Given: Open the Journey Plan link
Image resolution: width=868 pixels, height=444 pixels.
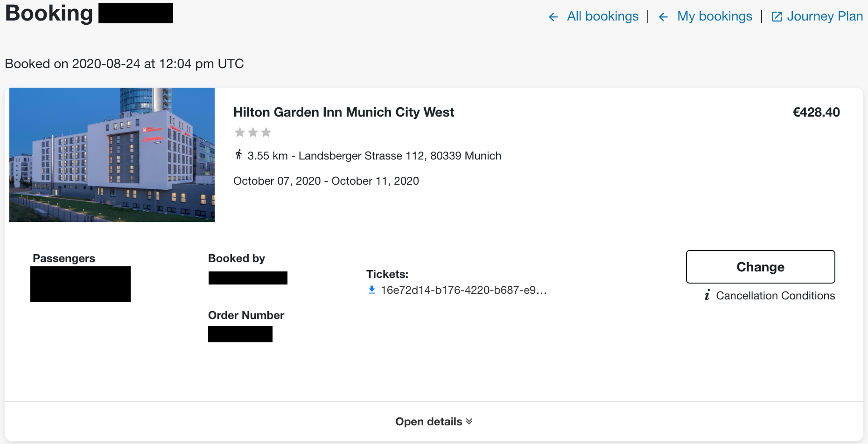Looking at the screenshot, I should tap(825, 16).
